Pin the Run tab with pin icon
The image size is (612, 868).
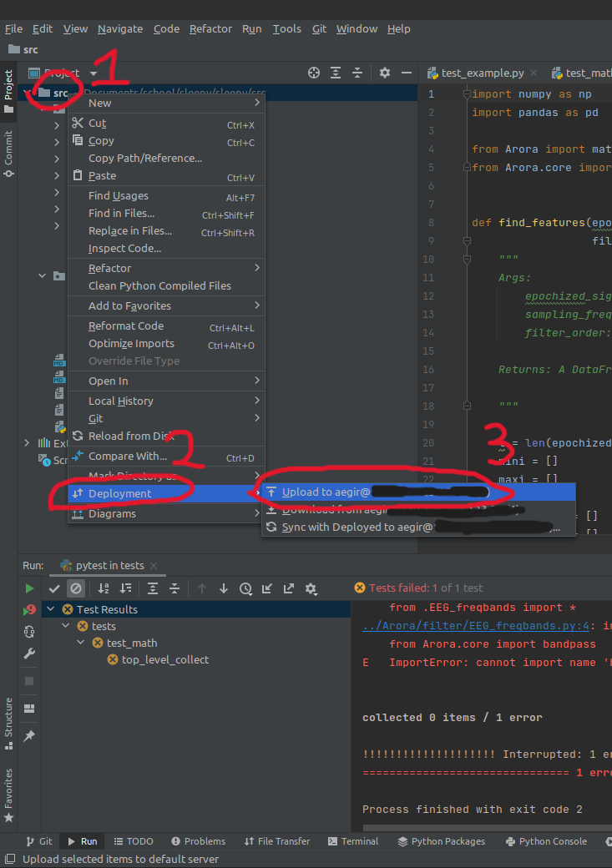[29, 735]
